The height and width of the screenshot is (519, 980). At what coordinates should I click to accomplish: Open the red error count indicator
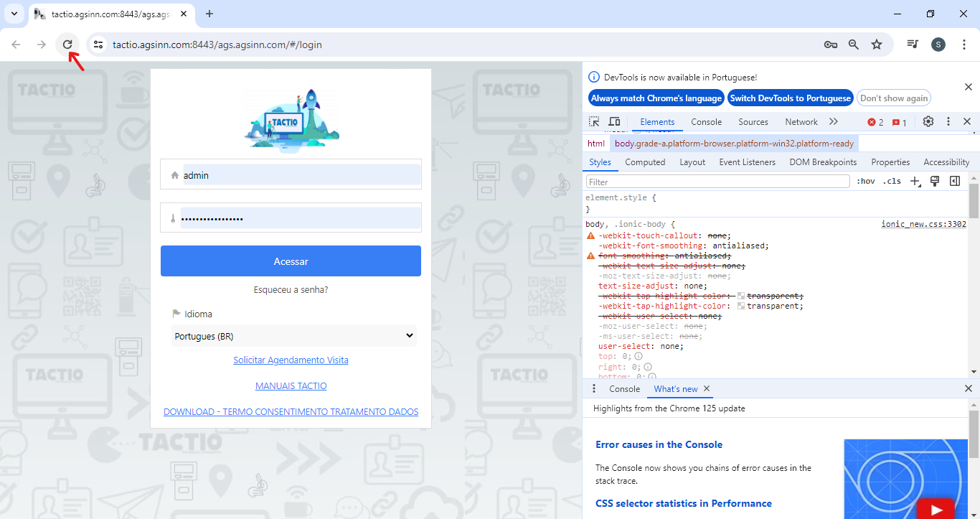pyautogui.click(x=875, y=123)
